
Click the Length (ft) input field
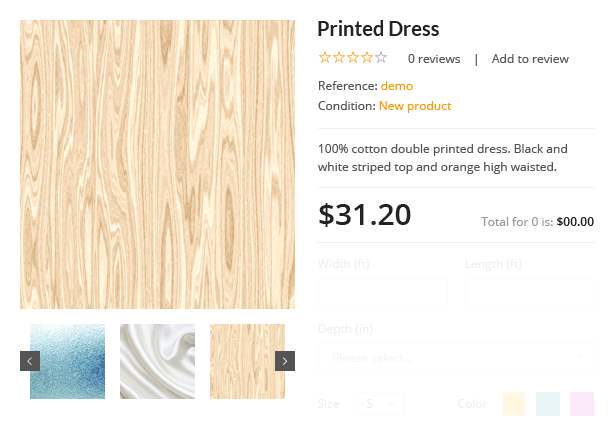(x=529, y=294)
